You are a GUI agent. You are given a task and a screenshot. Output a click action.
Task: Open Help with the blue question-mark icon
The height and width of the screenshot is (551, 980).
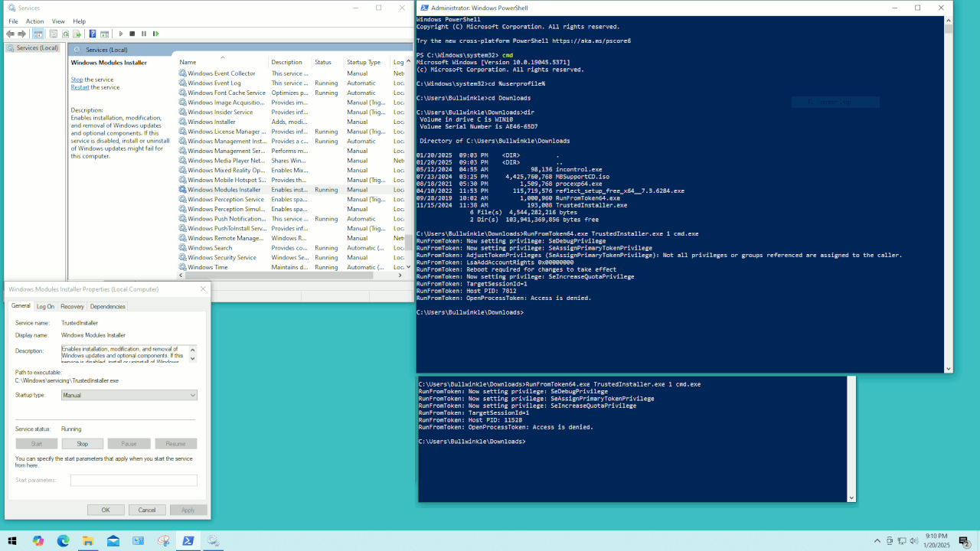tap(92, 34)
